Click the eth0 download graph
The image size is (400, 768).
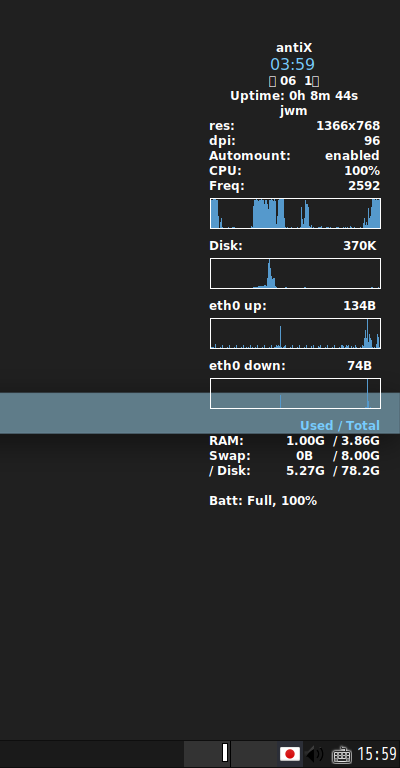(295, 393)
